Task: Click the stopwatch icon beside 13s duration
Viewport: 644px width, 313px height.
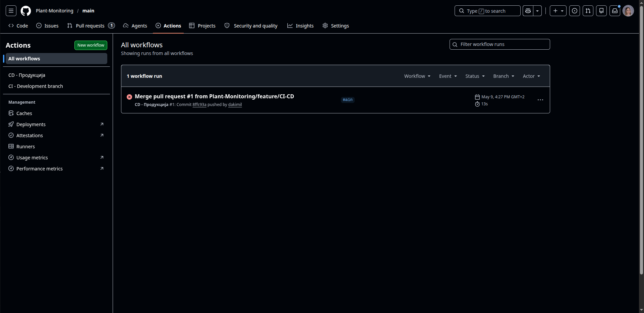Action: [x=477, y=104]
